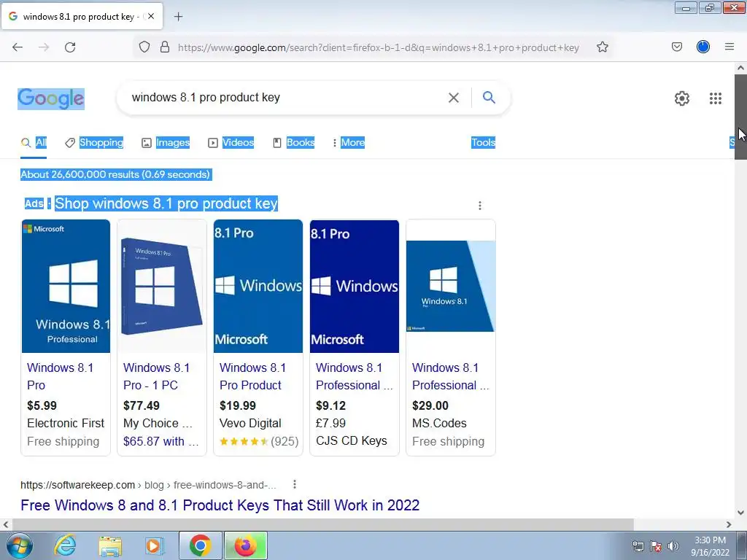
Task: Click the Firefox account blue circle icon
Action: (x=703, y=47)
